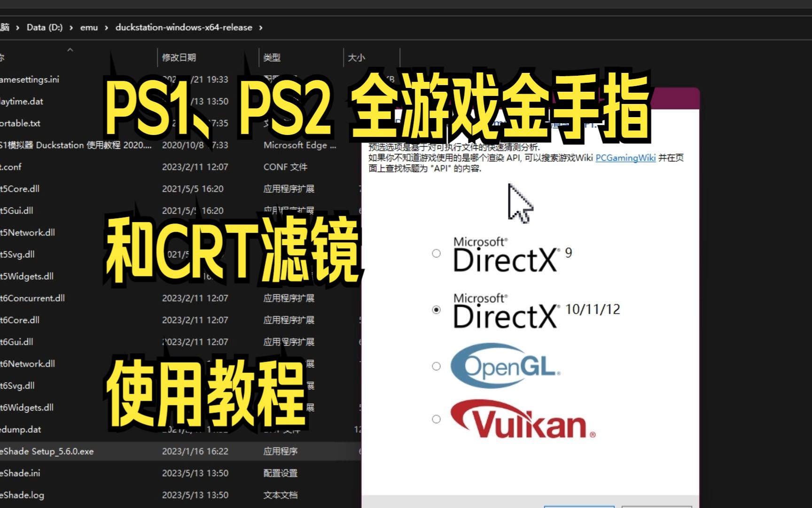This screenshot has height=508, width=812.
Task: Select the DirectX 10/11/12 radio button
Action: pos(436,310)
